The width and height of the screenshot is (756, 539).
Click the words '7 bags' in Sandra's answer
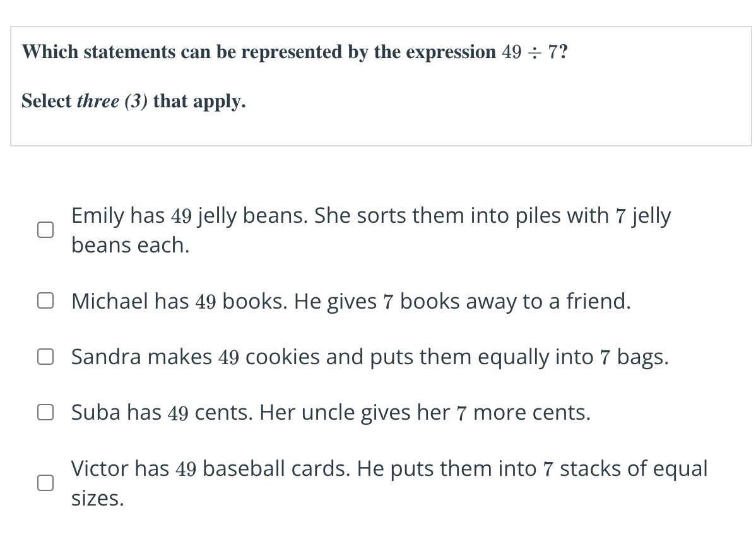(633, 357)
